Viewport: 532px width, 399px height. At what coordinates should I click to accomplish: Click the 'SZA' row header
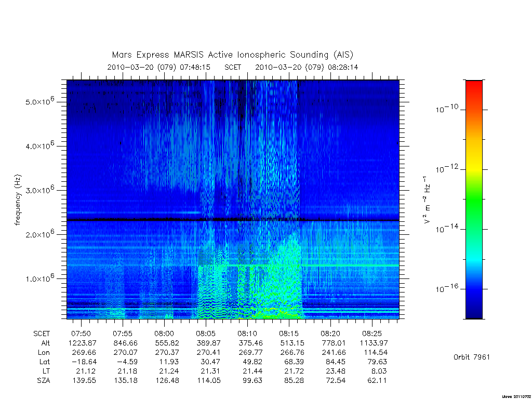click(x=44, y=381)
